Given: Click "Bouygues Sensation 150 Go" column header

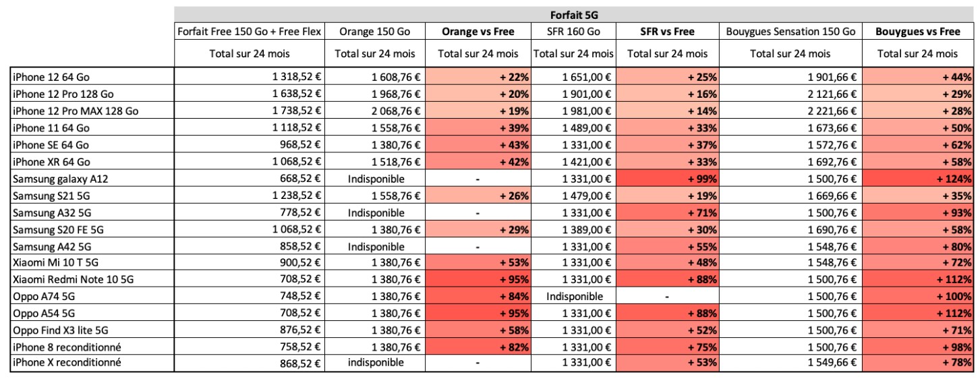Looking at the screenshot, I should tap(790, 31).
